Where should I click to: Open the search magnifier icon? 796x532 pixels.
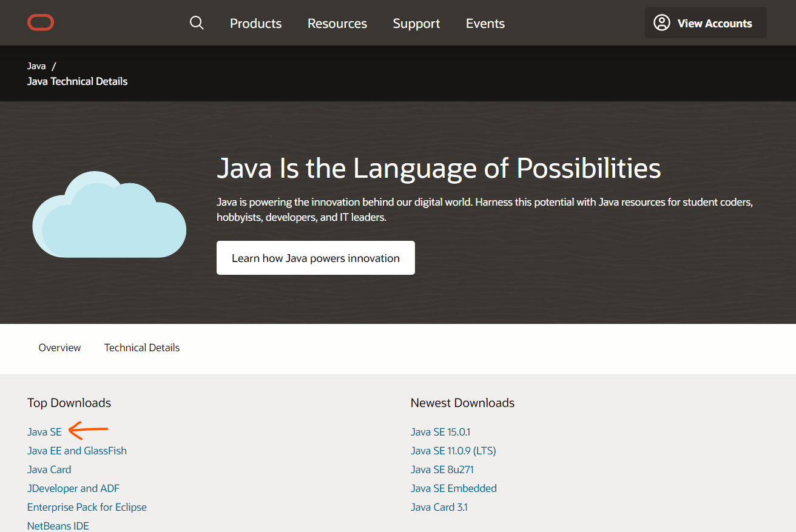(197, 23)
